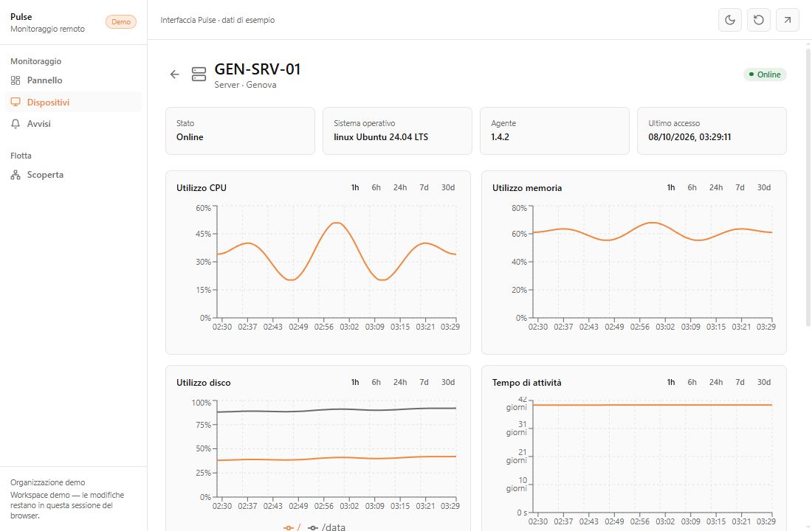Viewport: 812px width, 531px height.
Task: Click the 'Tempo di attività' chart title
Action: [x=526, y=383]
